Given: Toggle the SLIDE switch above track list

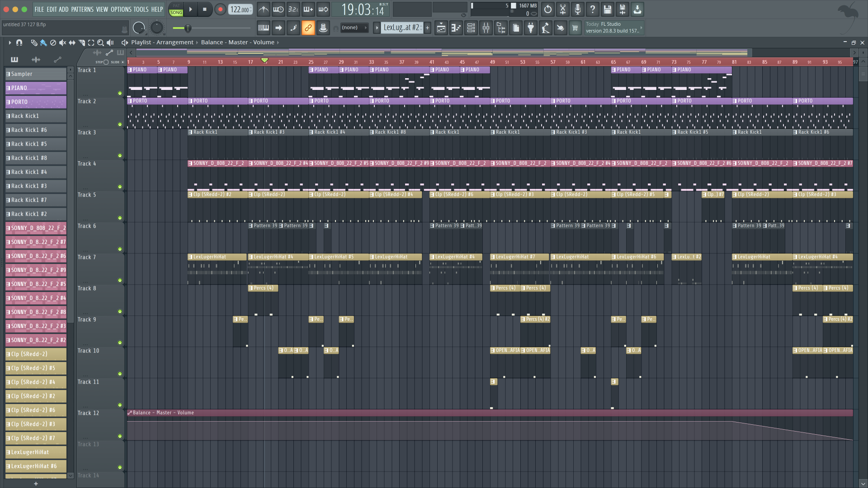Looking at the screenshot, I should pyautogui.click(x=123, y=62).
